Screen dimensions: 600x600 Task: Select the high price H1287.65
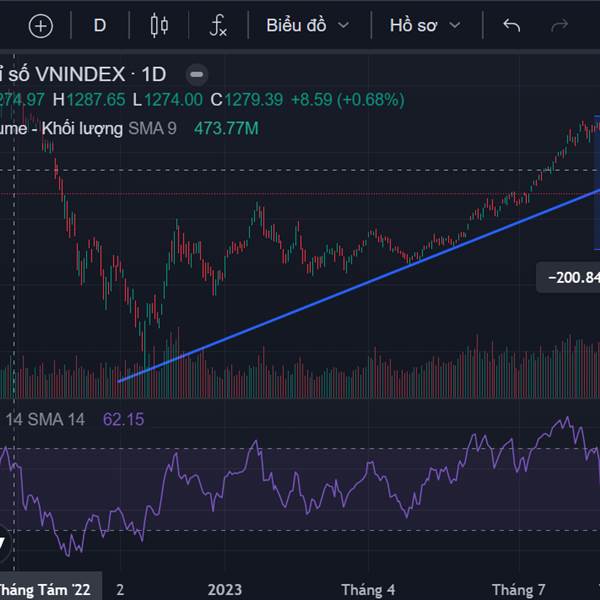(89, 100)
